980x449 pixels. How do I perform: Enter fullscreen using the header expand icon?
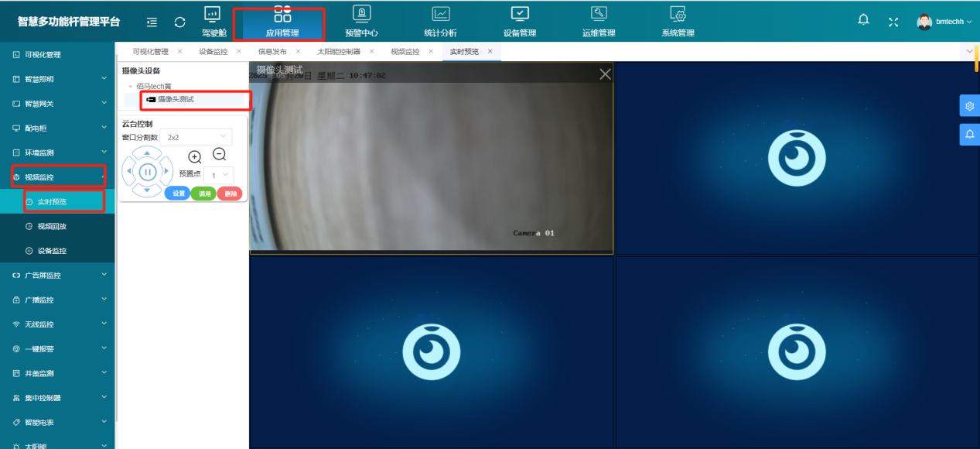(x=893, y=22)
